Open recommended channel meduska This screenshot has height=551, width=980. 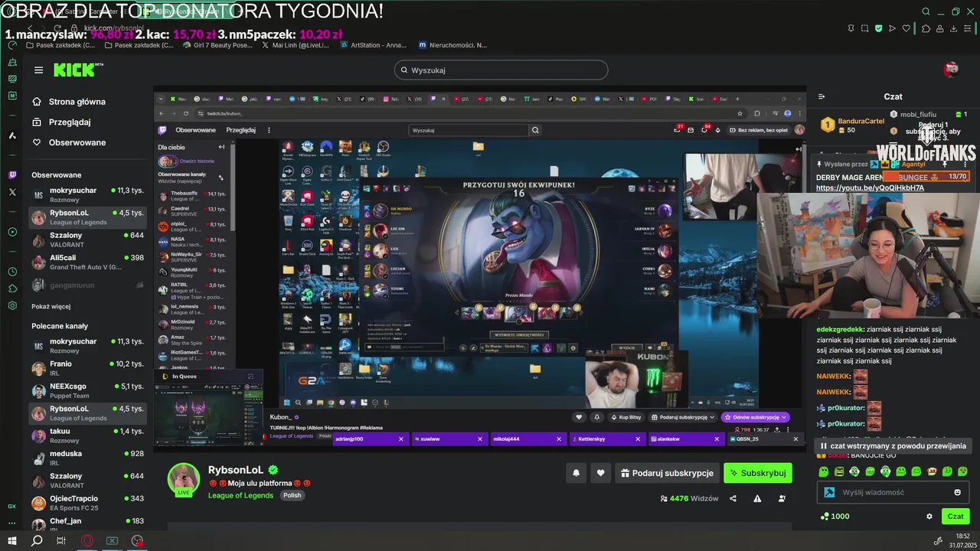[x=88, y=458]
